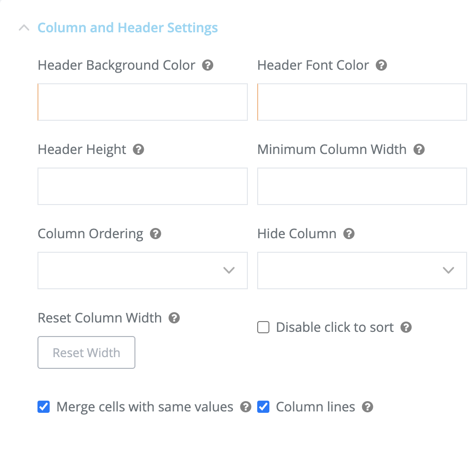
Task: Open the Hide Column dropdown
Action: (x=362, y=271)
